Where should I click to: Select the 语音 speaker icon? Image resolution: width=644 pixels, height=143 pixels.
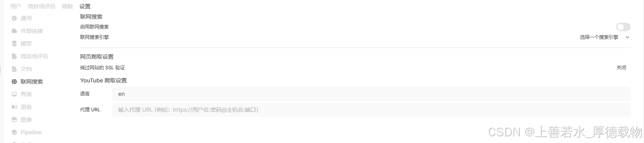pos(14,107)
